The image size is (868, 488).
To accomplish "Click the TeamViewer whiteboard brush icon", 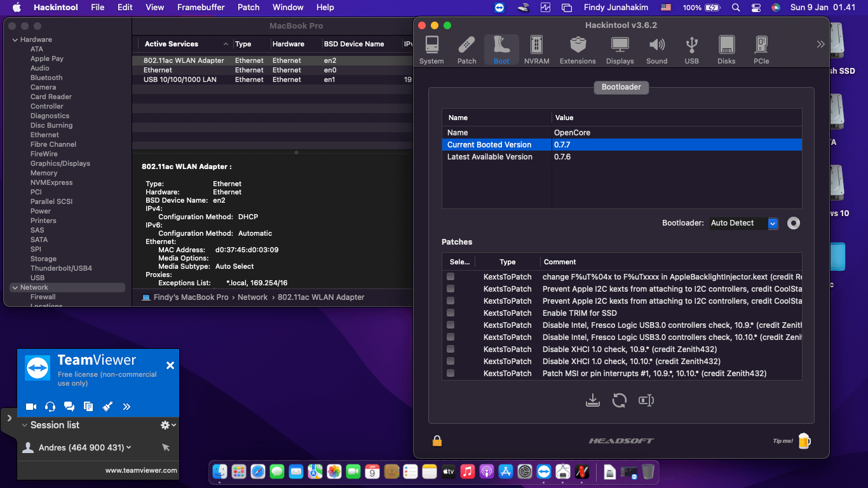I will pos(107,407).
